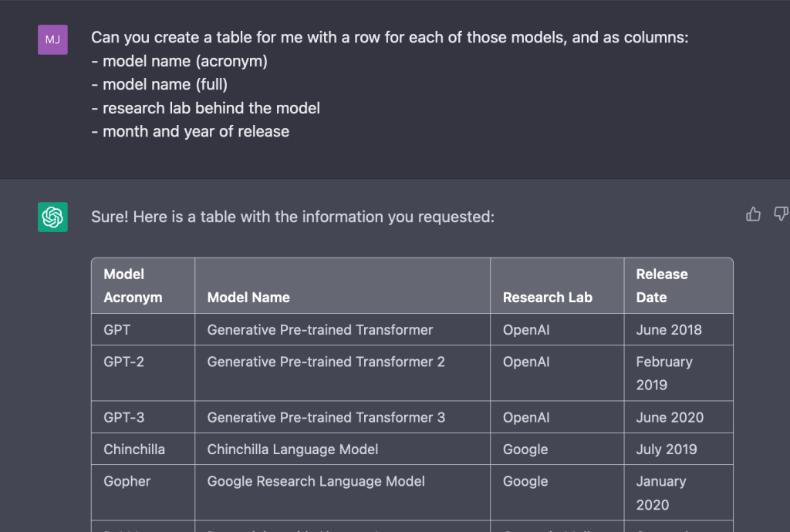Click the "Model Acronym" column header
The image size is (790, 532).
[x=133, y=285]
